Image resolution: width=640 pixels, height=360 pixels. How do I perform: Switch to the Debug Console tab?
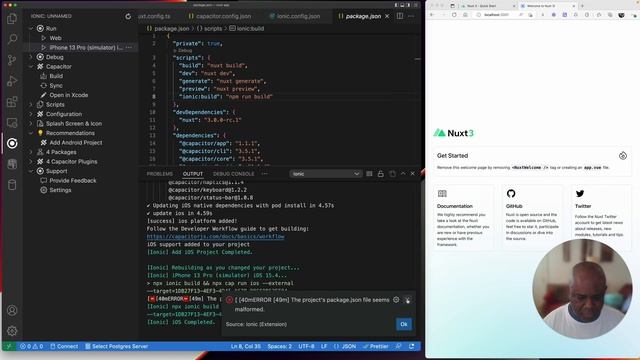point(233,174)
